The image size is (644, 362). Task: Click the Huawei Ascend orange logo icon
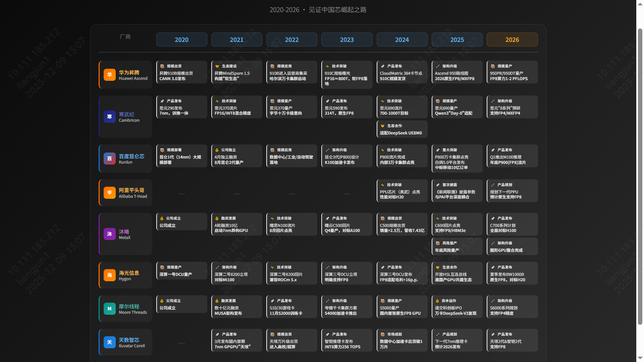pos(109,75)
